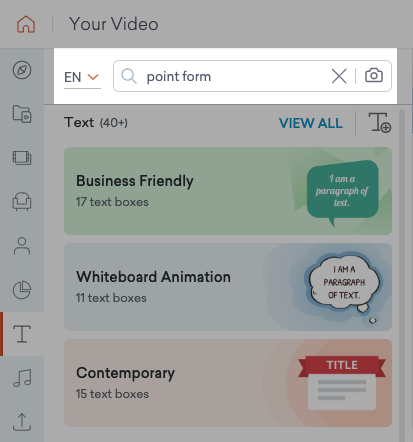Click the add text box icon
413x442 pixels.
pos(380,123)
